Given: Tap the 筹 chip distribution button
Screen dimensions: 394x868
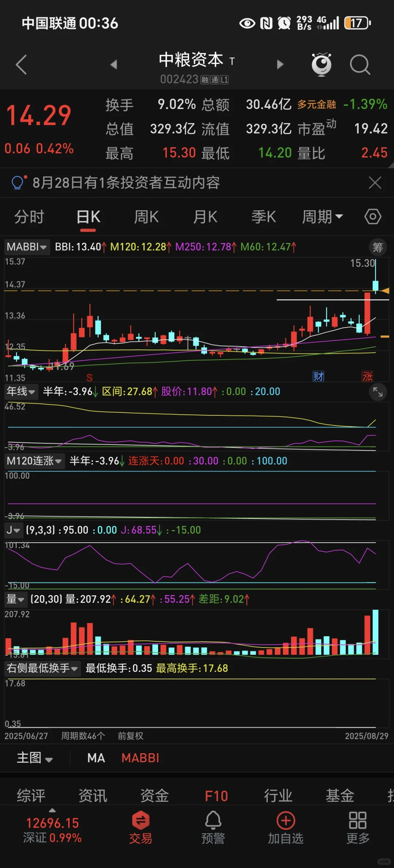Looking at the screenshot, I should point(378,247).
